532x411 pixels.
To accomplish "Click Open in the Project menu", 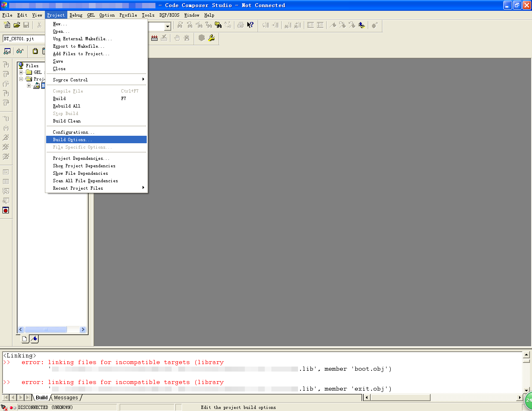I will tap(96, 31).
